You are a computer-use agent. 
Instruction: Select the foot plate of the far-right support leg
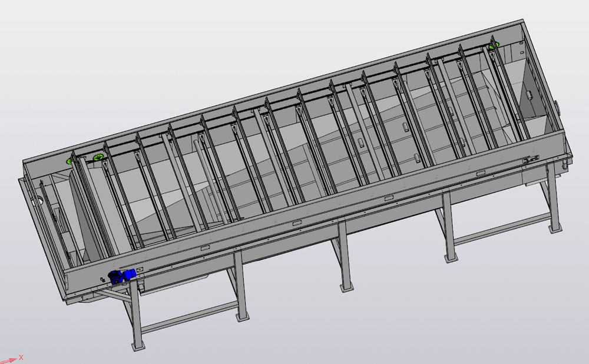pyautogui.click(x=554, y=228)
